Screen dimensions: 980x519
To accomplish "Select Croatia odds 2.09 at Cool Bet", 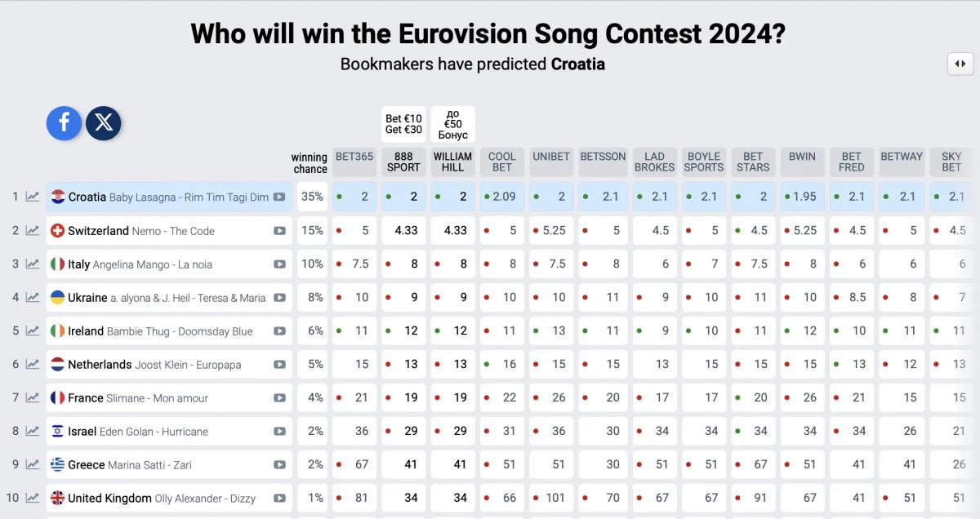I will tap(501, 197).
